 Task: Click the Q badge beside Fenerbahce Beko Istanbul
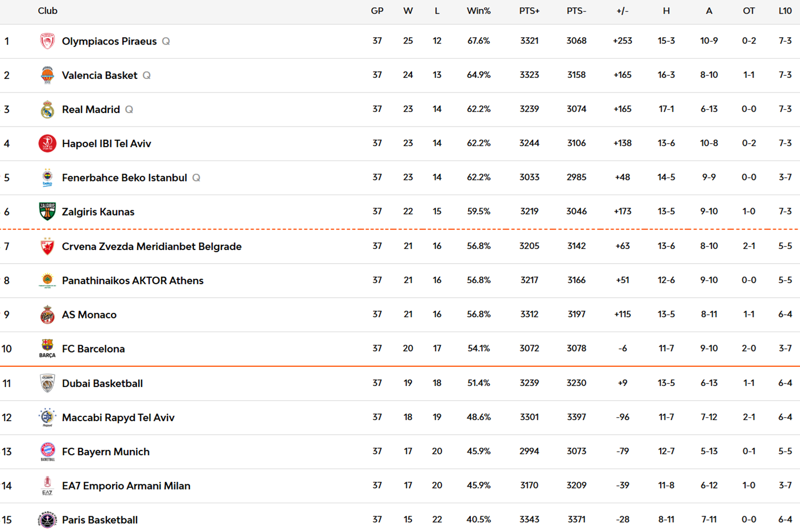[196, 178]
